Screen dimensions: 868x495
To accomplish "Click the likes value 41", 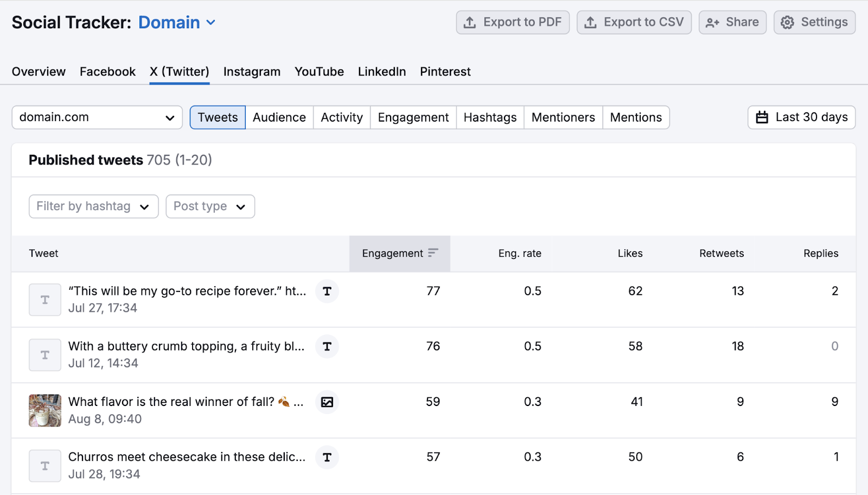I will click(637, 402).
